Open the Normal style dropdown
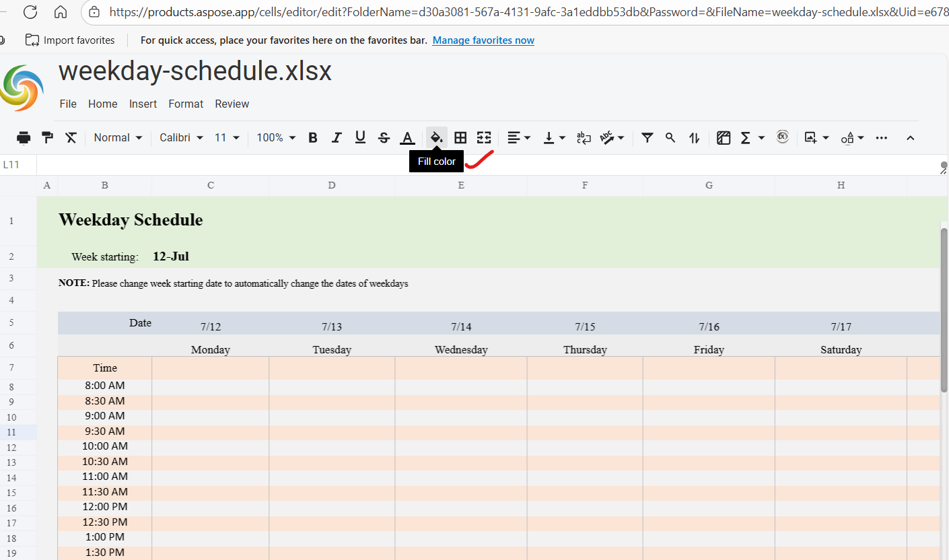This screenshot has width=949, height=560. coord(118,138)
